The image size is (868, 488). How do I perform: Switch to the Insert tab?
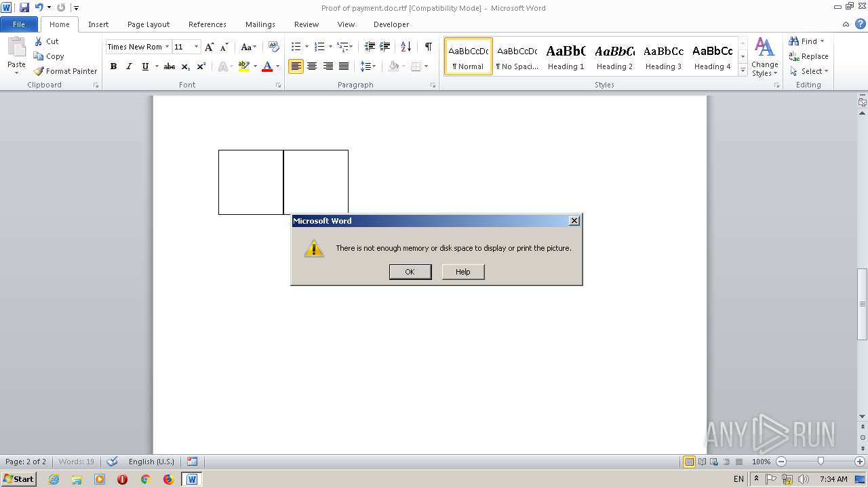click(x=98, y=24)
